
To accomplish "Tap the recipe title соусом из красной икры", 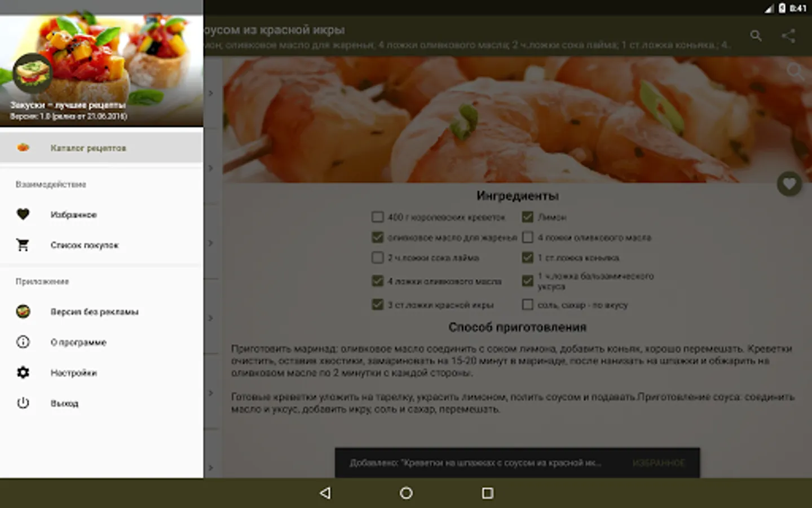I will pos(274,30).
